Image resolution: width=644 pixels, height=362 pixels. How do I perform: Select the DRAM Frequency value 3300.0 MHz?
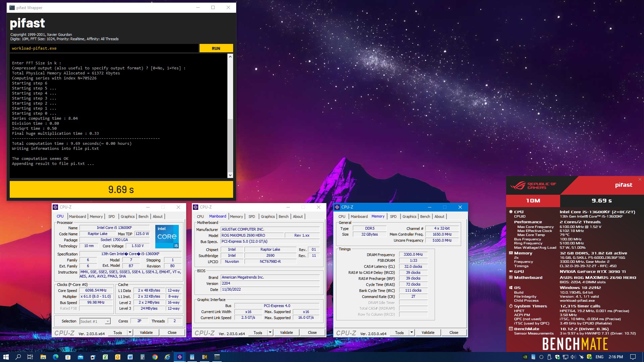[x=413, y=254]
